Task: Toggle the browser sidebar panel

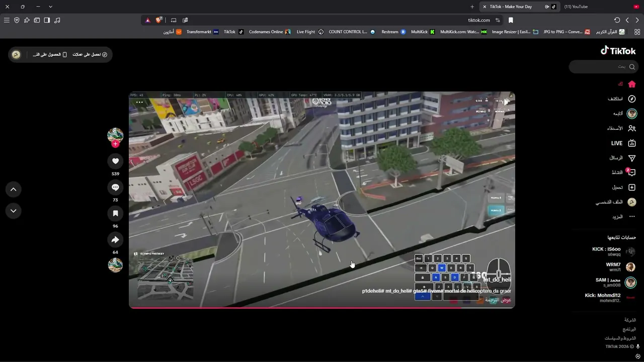Action: 47,20
